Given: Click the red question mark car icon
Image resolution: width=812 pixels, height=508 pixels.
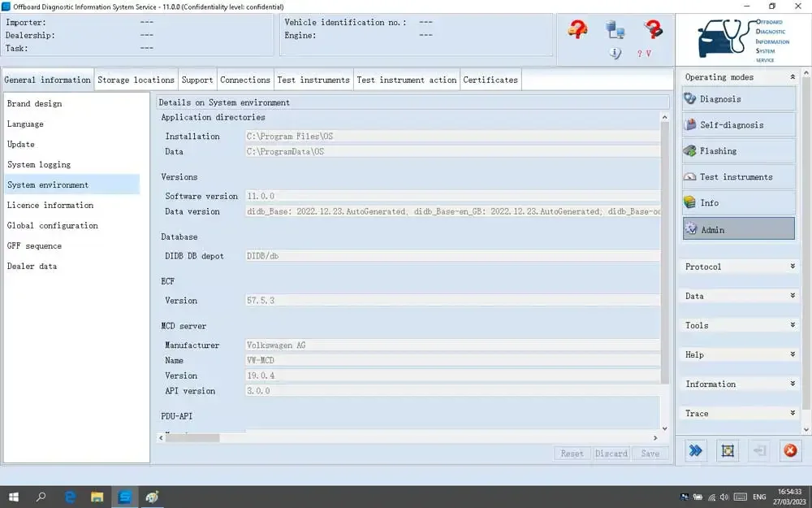Looking at the screenshot, I should [x=577, y=30].
